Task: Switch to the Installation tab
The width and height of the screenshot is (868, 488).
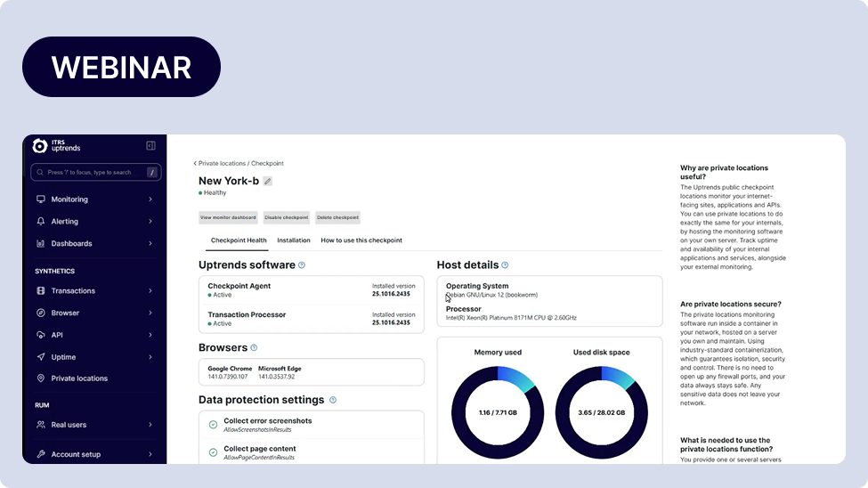Action: click(294, 240)
